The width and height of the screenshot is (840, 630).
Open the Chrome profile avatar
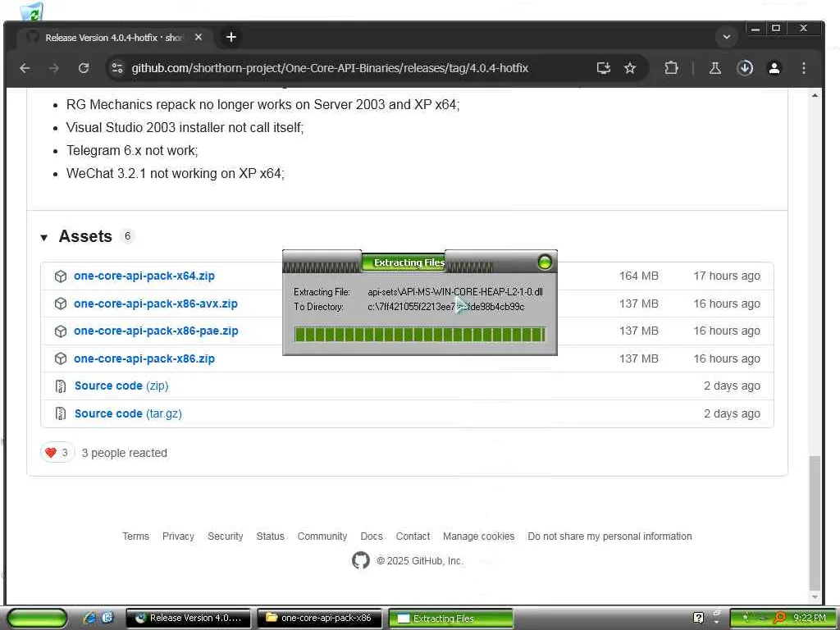[774, 68]
